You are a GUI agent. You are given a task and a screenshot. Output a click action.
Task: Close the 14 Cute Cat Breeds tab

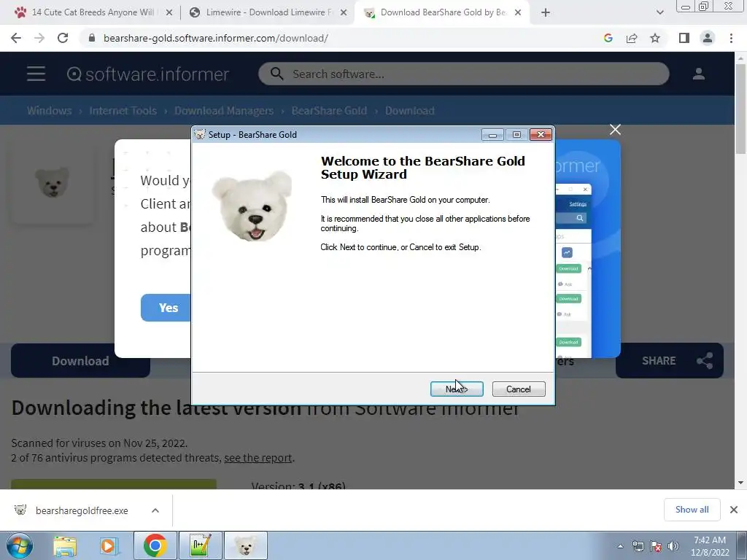coord(169,12)
